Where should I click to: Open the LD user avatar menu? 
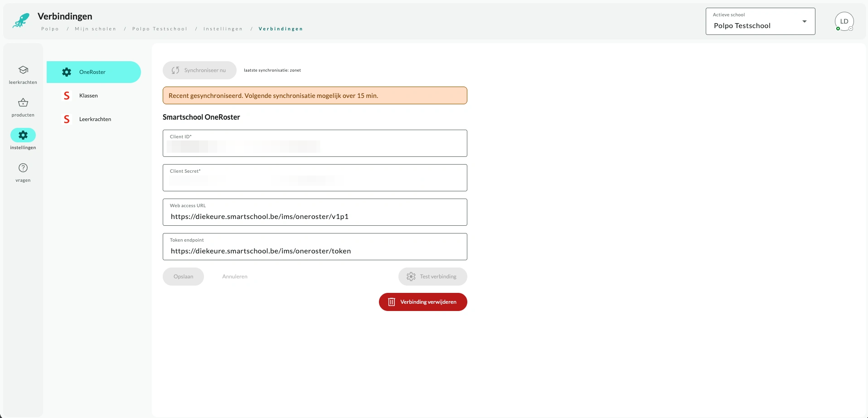844,21
